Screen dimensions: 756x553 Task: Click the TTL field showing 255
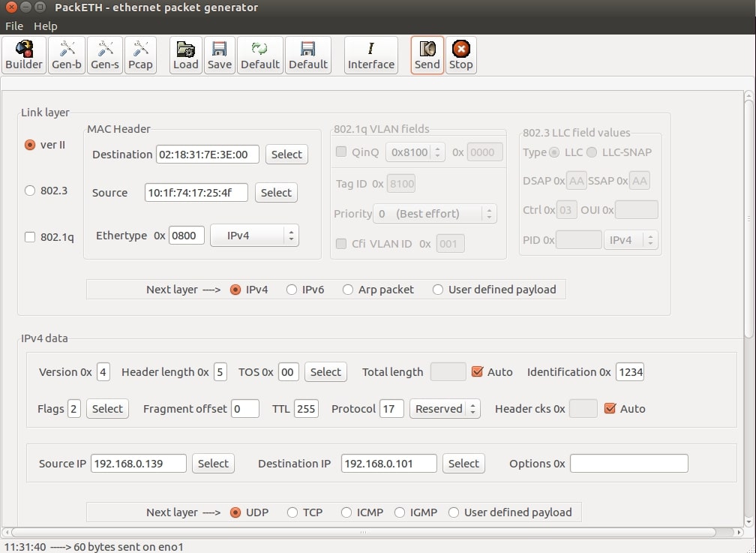(306, 409)
